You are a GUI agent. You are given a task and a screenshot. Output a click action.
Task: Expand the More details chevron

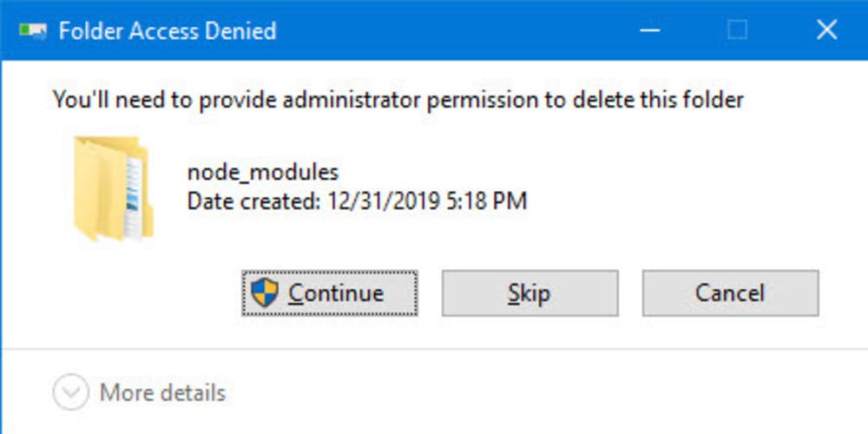click(x=70, y=392)
